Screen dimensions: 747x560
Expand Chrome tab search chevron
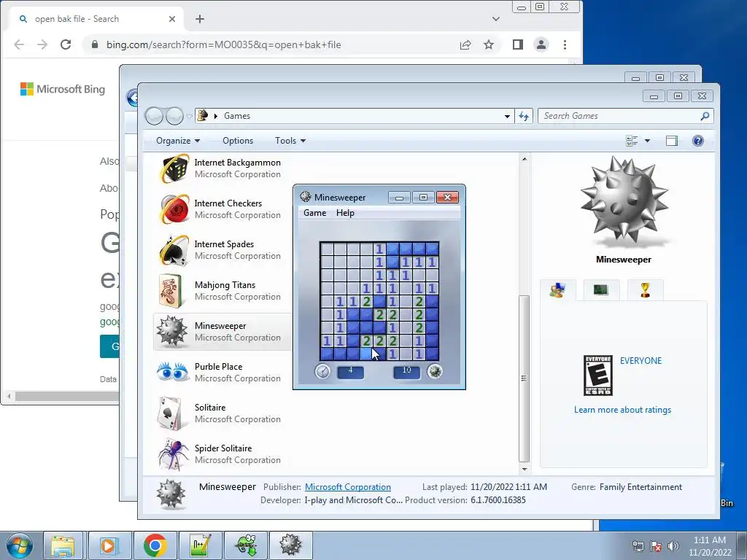coord(496,19)
